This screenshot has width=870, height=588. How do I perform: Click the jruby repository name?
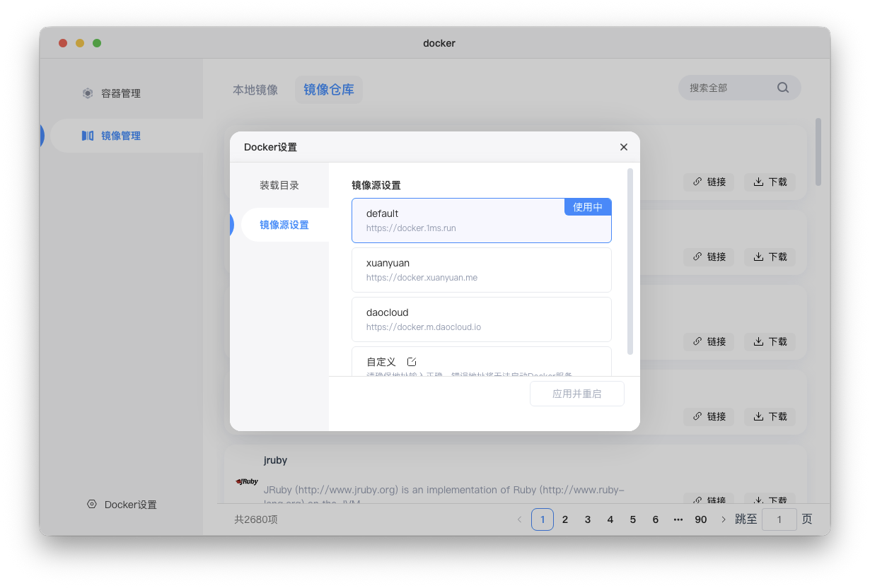(275, 460)
